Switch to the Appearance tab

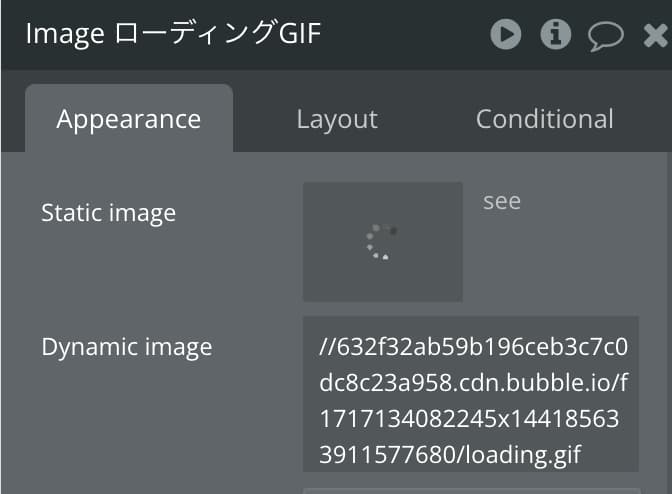pyautogui.click(x=129, y=119)
